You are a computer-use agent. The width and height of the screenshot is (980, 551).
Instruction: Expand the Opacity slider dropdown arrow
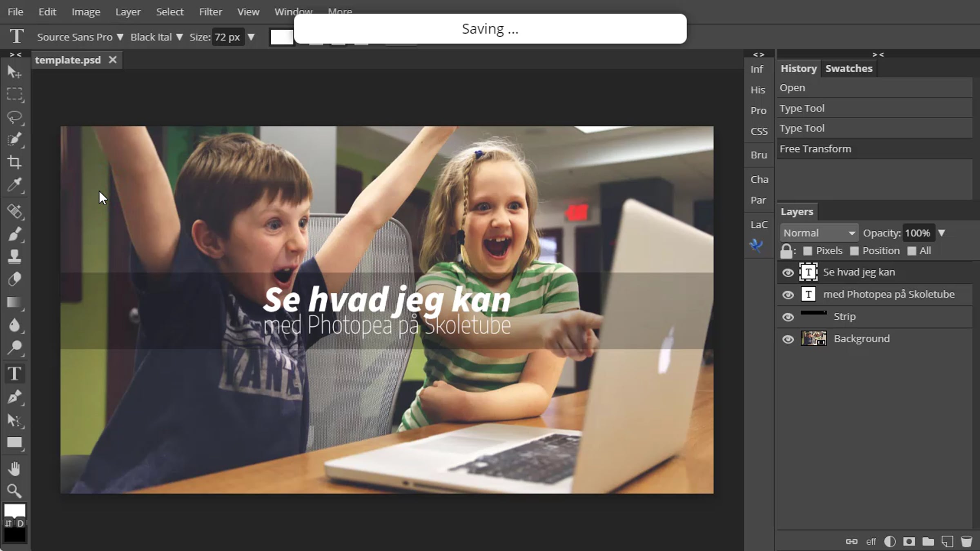[942, 233]
